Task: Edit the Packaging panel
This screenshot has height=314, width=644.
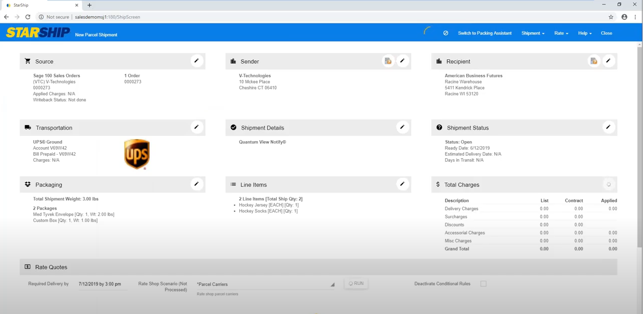Action: click(x=197, y=184)
